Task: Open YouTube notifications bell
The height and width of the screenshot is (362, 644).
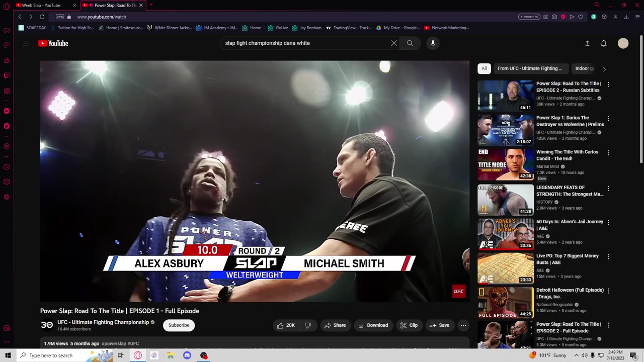Action: (604, 43)
